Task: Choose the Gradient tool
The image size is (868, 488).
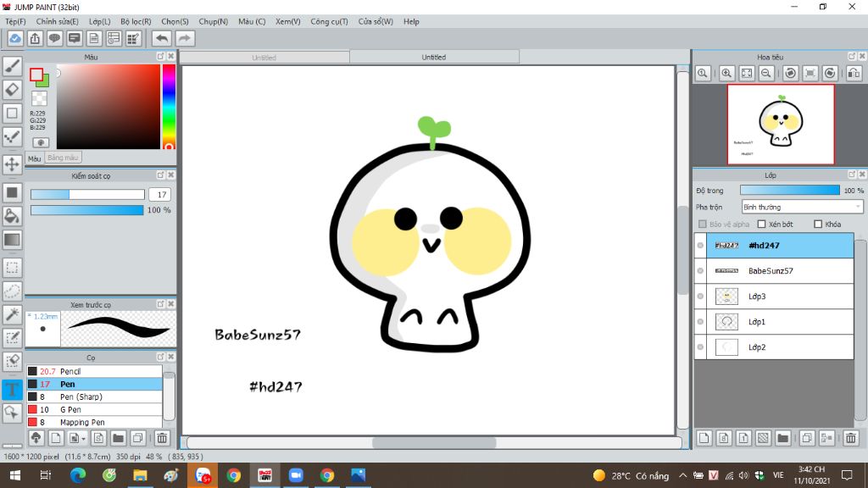Action: (12, 240)
